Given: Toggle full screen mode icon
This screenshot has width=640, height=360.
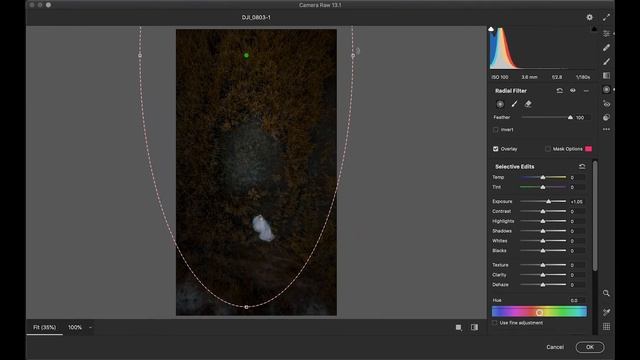Looking at the screenshot, I should (607, 17).
